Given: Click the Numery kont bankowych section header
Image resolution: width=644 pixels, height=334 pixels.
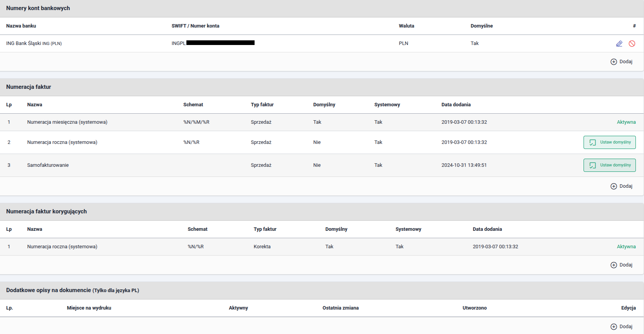Looking at the screenshot, I should 38,8.
